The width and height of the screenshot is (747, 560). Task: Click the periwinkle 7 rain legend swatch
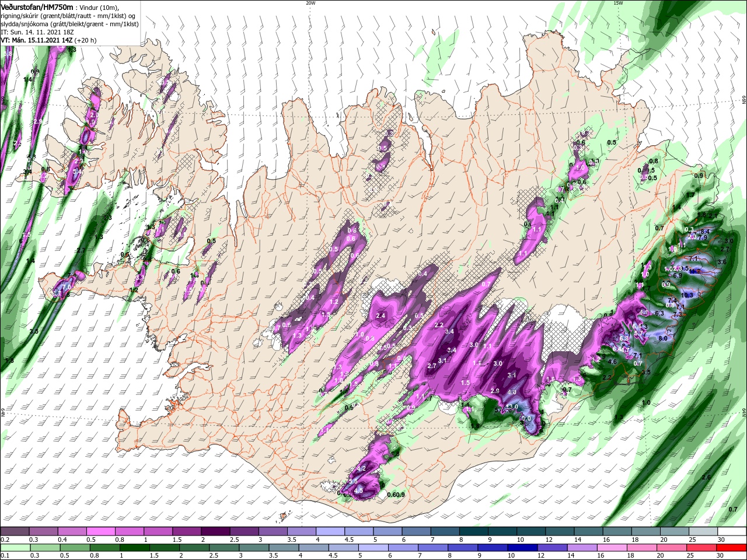pos(433,548)
